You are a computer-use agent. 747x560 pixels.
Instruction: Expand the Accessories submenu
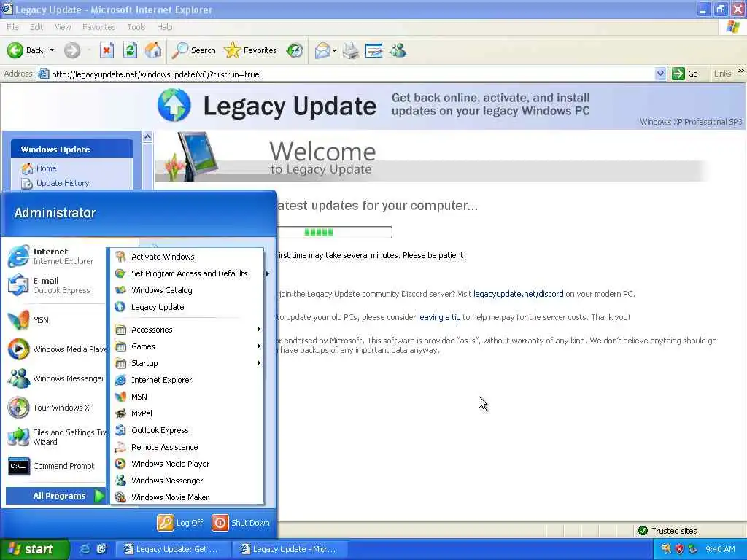pyautogui.click(x=187, y=330)
